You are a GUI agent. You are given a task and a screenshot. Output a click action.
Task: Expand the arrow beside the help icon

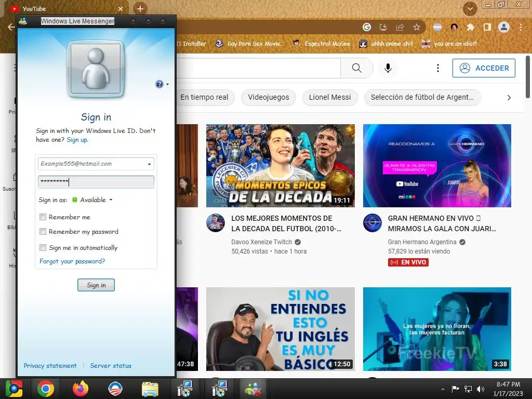167,85
